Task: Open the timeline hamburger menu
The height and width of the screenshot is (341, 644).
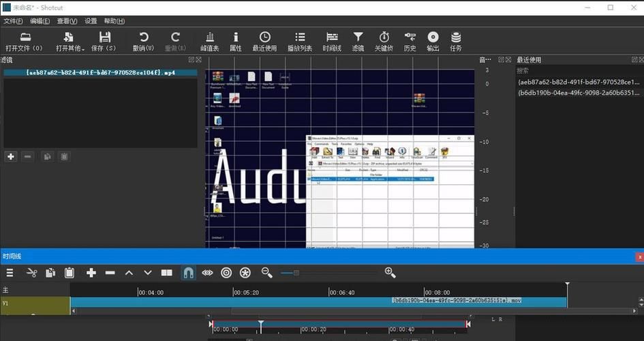Action: pyautogui.click(x=10, y=273)
